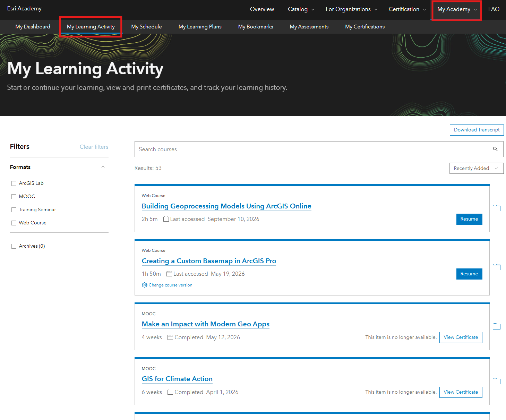The image size is (506, 420).
Task: Check the ArcGIS Lab format filter
Action: click(x=14, y=183)
